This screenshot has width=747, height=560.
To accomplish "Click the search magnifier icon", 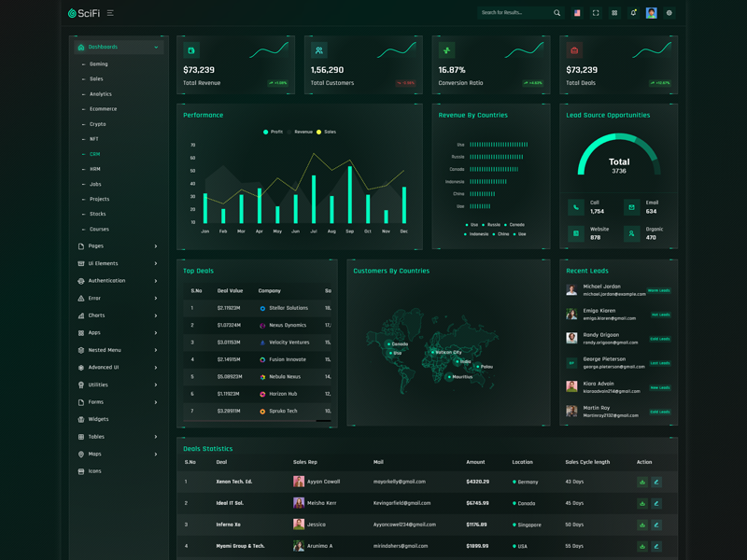I will (557, 13).
